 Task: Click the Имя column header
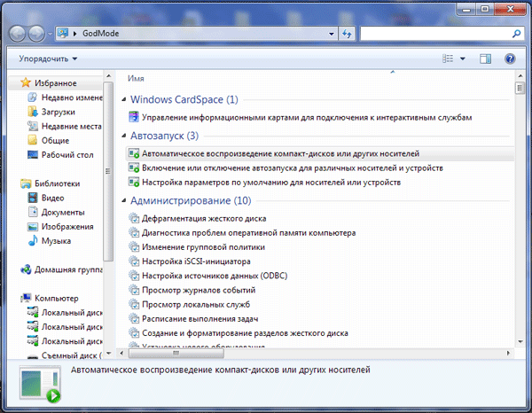coord(136,78)
